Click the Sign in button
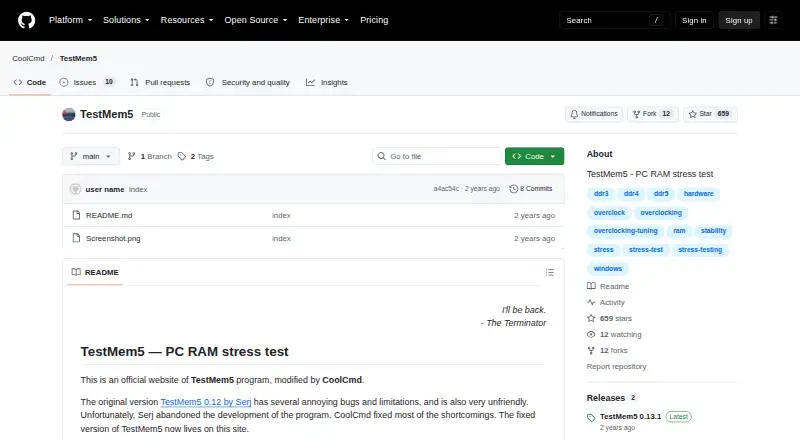The image size is (800, 440). click(x=694, y=20)
